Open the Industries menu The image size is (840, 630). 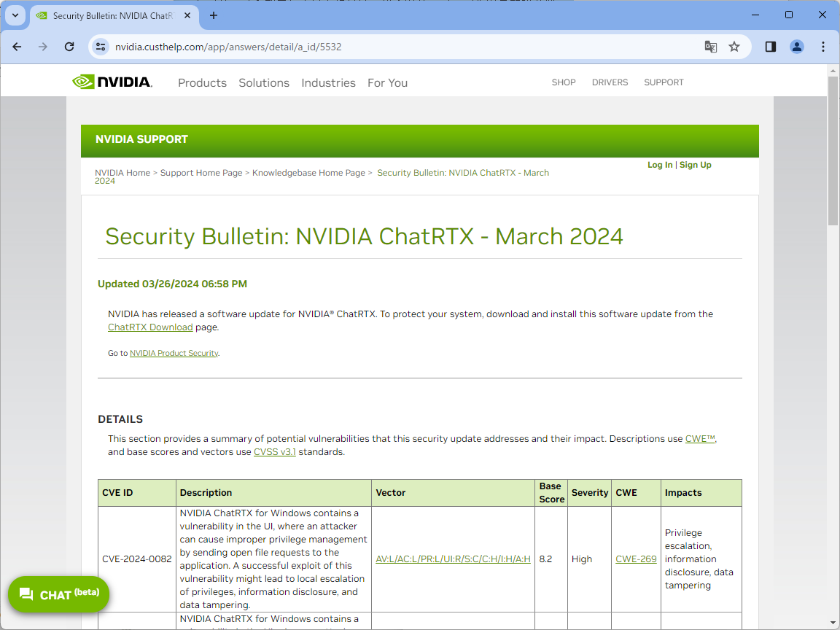[x=328, y=82]
